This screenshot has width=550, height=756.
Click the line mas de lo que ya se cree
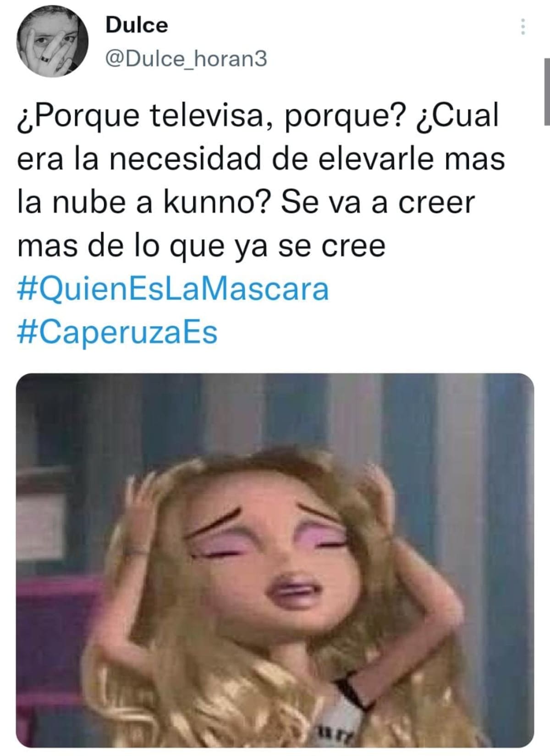(202, 247)
